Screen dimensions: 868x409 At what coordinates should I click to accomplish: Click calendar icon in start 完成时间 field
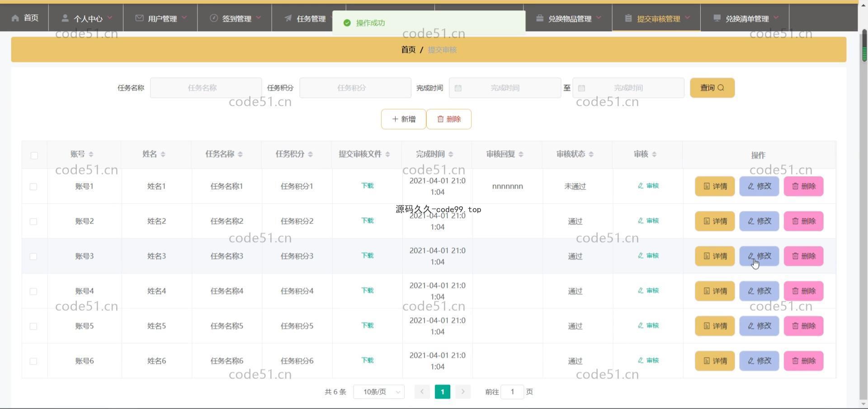click(458, 88)
